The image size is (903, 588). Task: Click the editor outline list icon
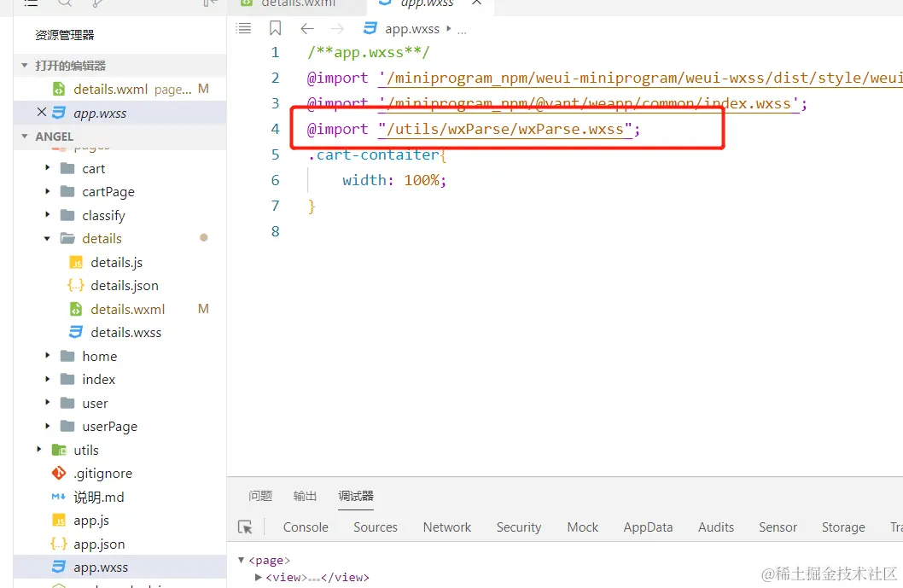pos(243,28)
